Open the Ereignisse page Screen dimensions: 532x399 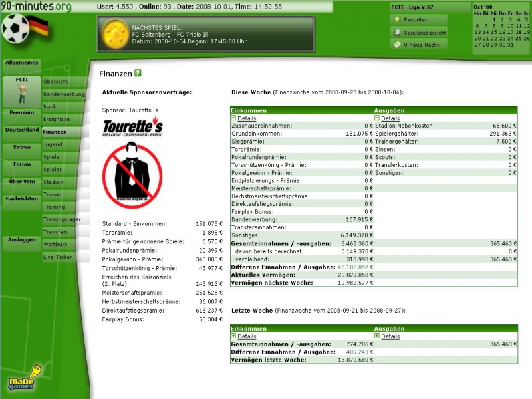(x=65, y=120)
